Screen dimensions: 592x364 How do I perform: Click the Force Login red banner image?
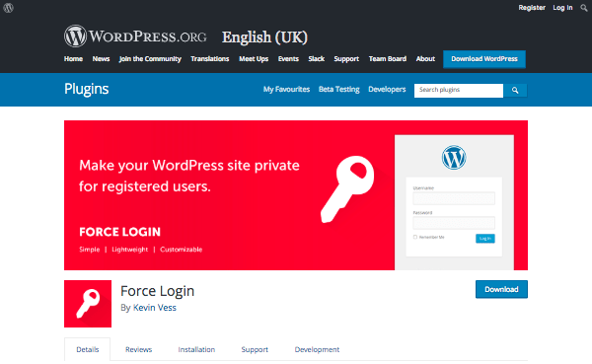[x=296, y=195]
